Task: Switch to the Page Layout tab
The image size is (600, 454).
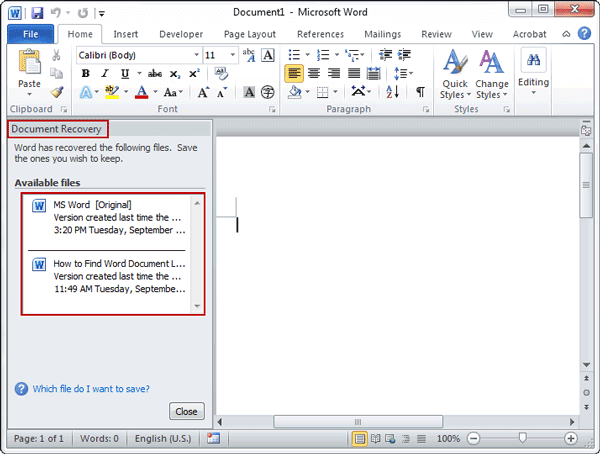Action: 250,34
